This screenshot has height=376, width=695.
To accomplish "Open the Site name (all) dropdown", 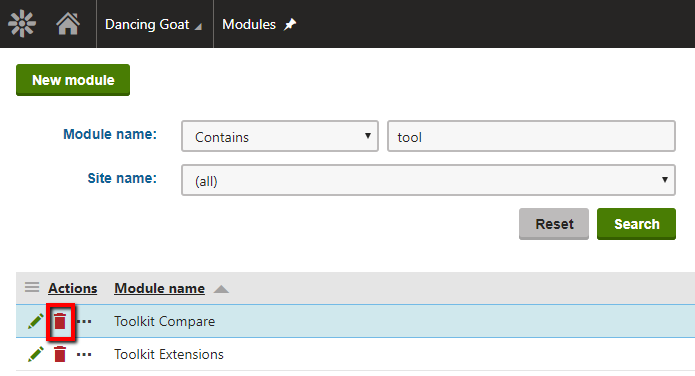I will pyautogui.click(x=428, y=180).
